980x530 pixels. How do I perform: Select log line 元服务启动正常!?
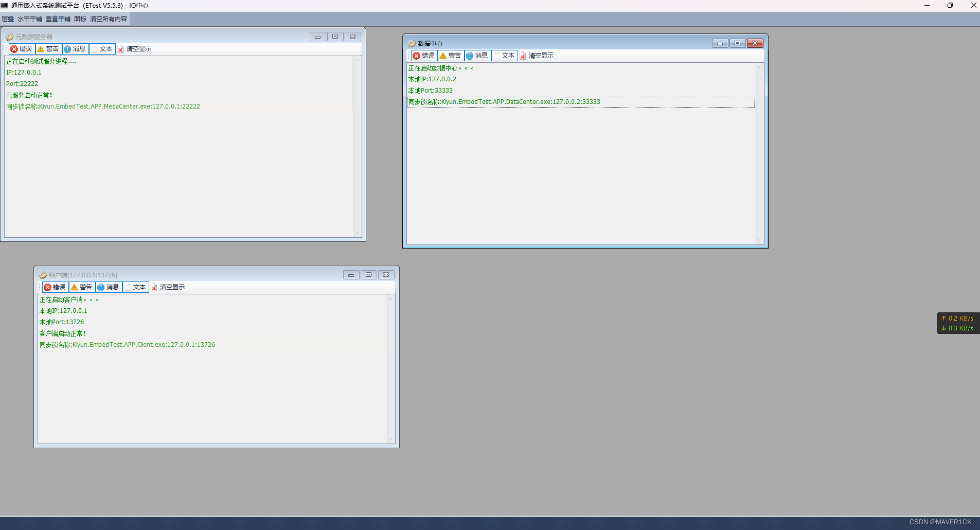click(179, 96)
